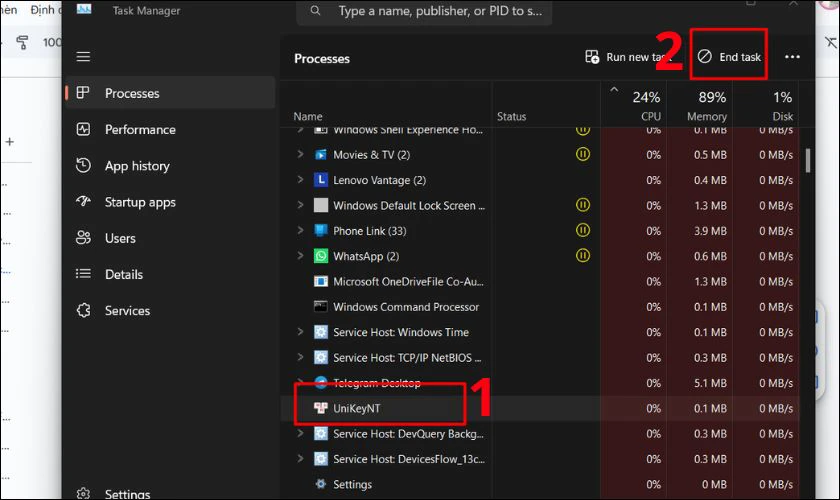Select the Settings process row
The width and height of the screenshot is (840, 500).
pos(542,484)
